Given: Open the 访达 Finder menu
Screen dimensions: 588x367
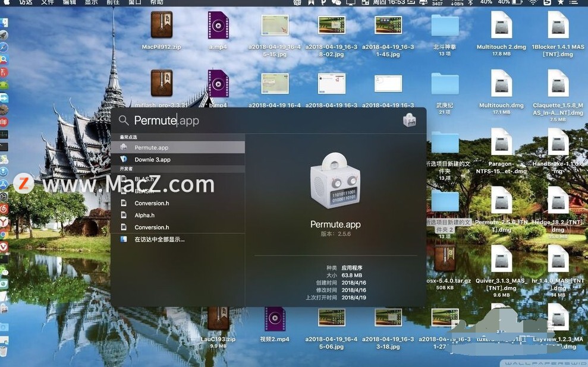Looking at the screenshot, I should coord(26,2).
